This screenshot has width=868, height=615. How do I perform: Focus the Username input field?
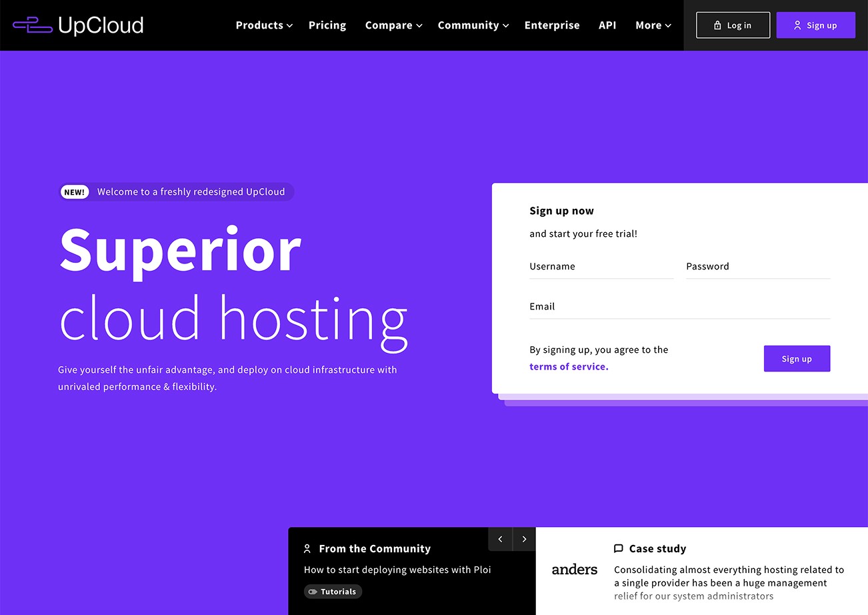tap(601, 267)
